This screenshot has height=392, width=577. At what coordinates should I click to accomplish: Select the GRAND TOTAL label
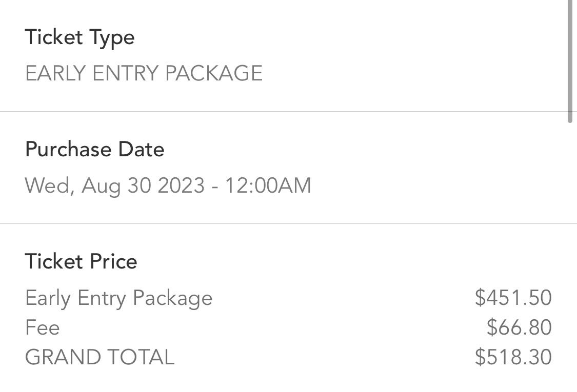[100, 357]
